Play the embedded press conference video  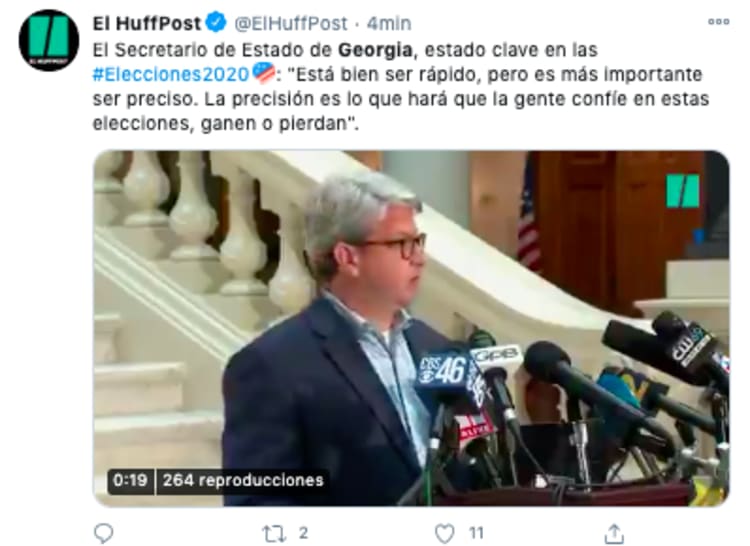pos(411,328)
